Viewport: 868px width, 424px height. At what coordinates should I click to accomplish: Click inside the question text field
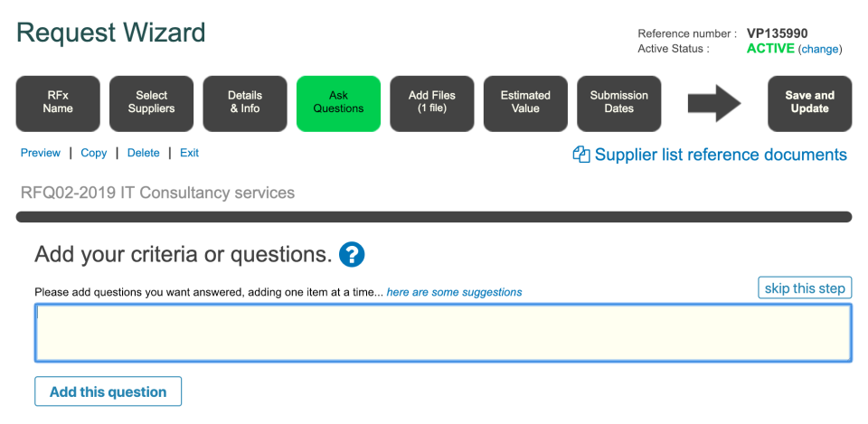coord(443,333)
